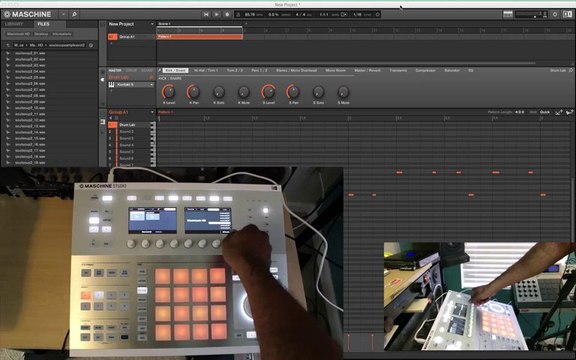The width and height of the screenshot is (576, 360).
Task: Click the S Level knob
Action: [x=268, y=91]
